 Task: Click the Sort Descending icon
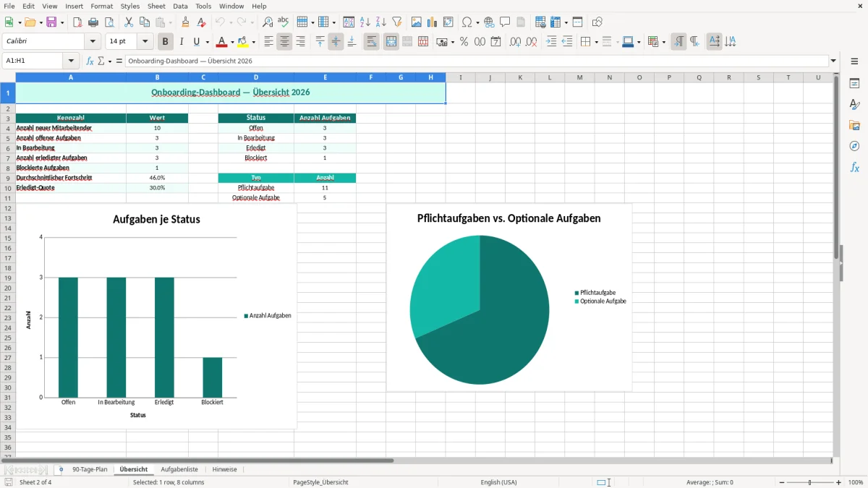pyautogui.click(x=381, y=22)
